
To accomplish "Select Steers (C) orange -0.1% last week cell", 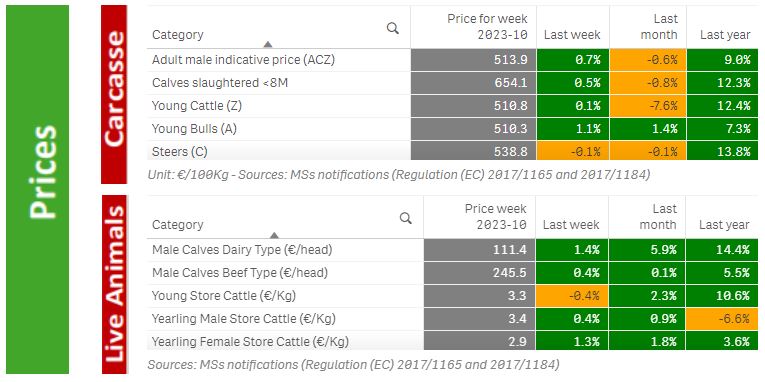I will 573,152.
